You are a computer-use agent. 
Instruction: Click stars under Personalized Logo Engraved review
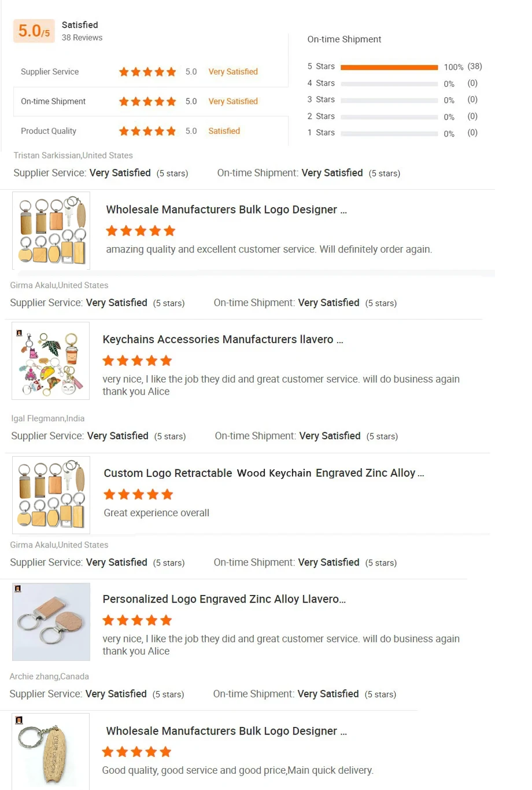(x=137, y=621)
